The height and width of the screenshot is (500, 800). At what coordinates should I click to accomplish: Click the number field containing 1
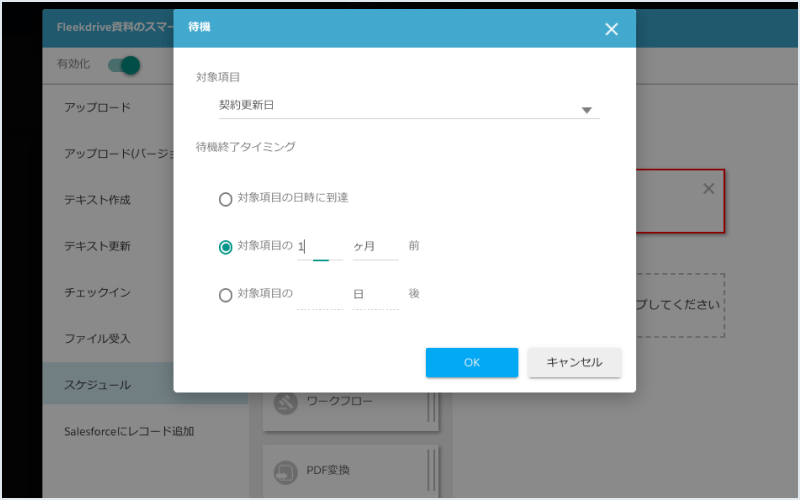point(319,246)
